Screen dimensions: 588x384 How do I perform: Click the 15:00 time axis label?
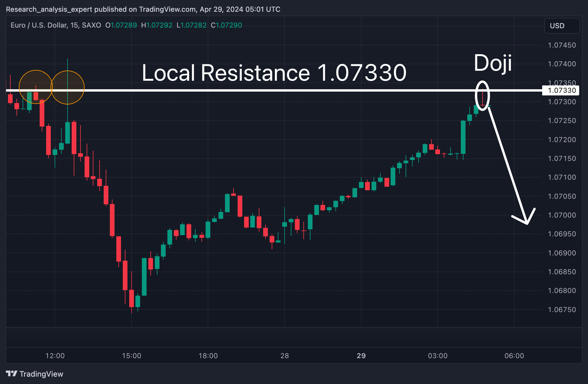pyautogui.click(x=132, y=356)
